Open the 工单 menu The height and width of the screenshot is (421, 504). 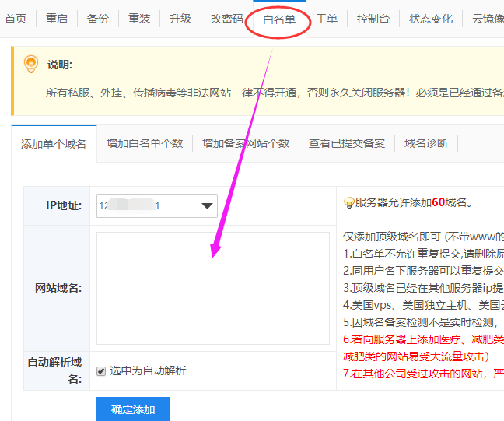pyautogui.click(x=327, y=19)
